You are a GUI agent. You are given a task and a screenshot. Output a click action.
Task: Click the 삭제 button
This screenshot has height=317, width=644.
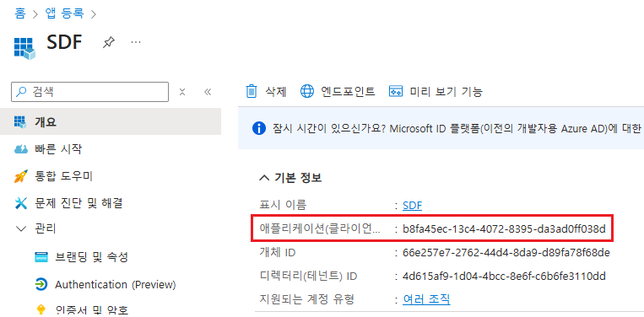[x=266, y=91]
